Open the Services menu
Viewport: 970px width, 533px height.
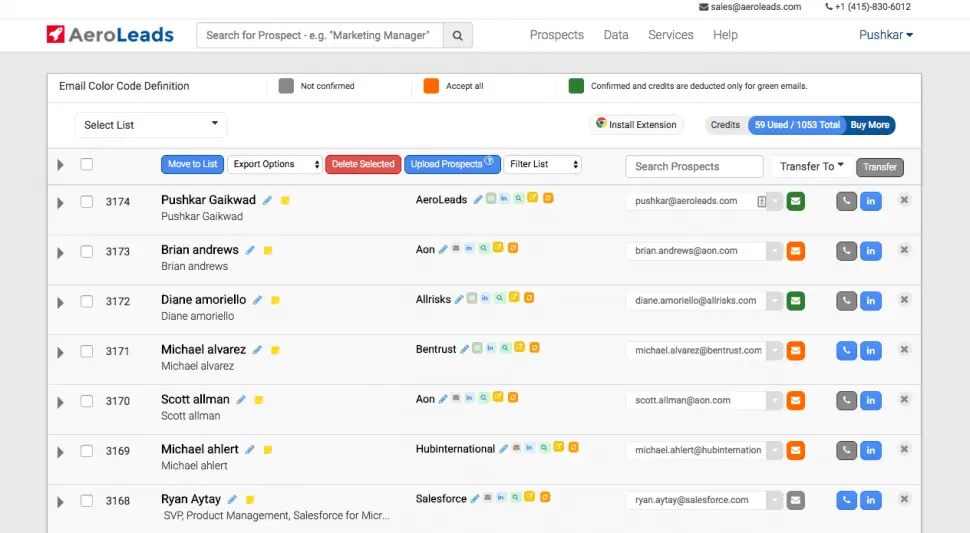pyautogui.click(x=671, y=35)
